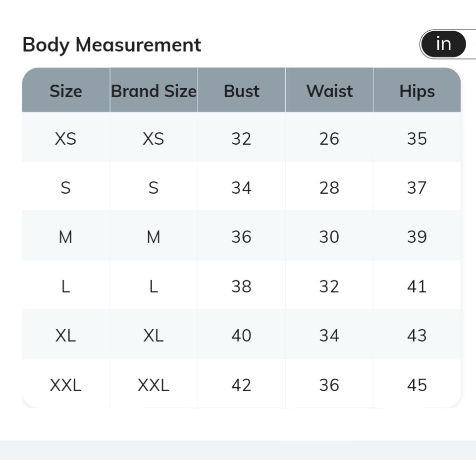Click the XL brand size cell

pos(154,335)
